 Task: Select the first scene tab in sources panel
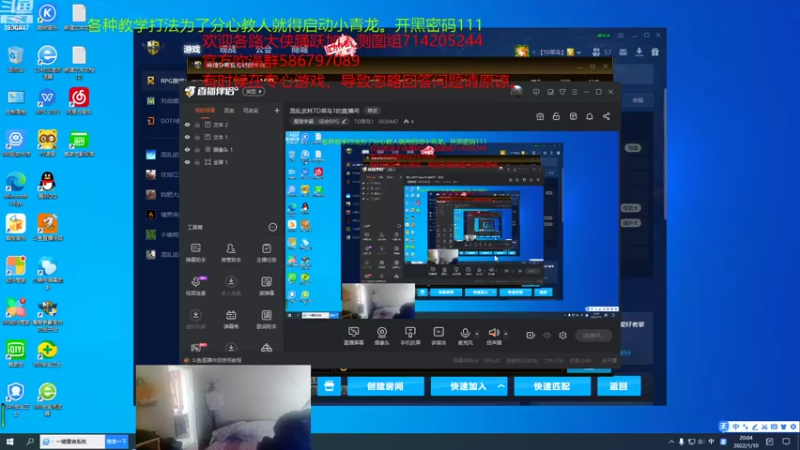point(205,110)
